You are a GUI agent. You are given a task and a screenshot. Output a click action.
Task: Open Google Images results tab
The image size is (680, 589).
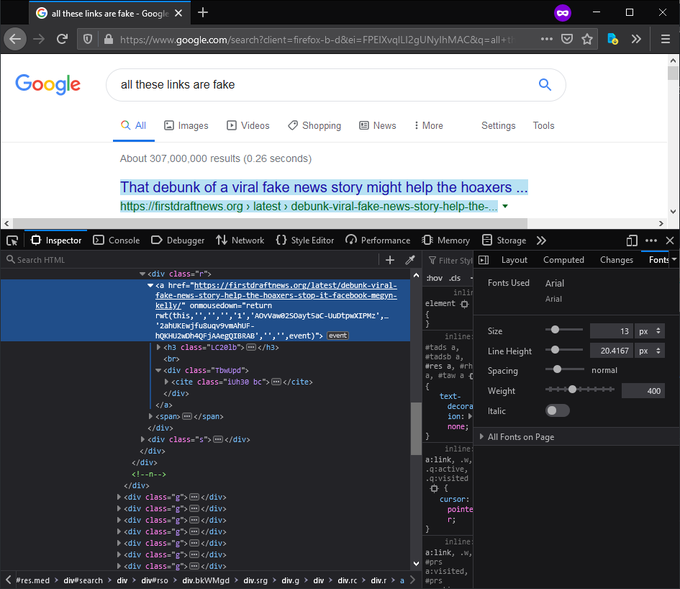186,125
